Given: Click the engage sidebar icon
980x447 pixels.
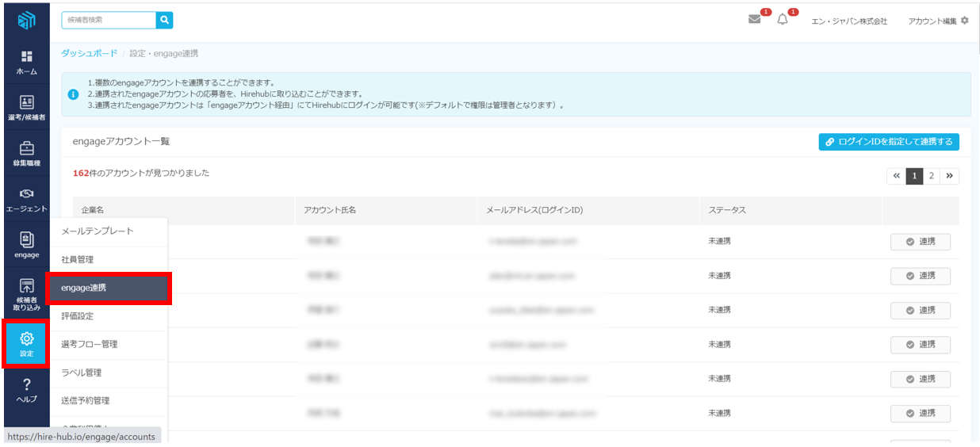Looking at the screenshot, I should pos(26,246).
